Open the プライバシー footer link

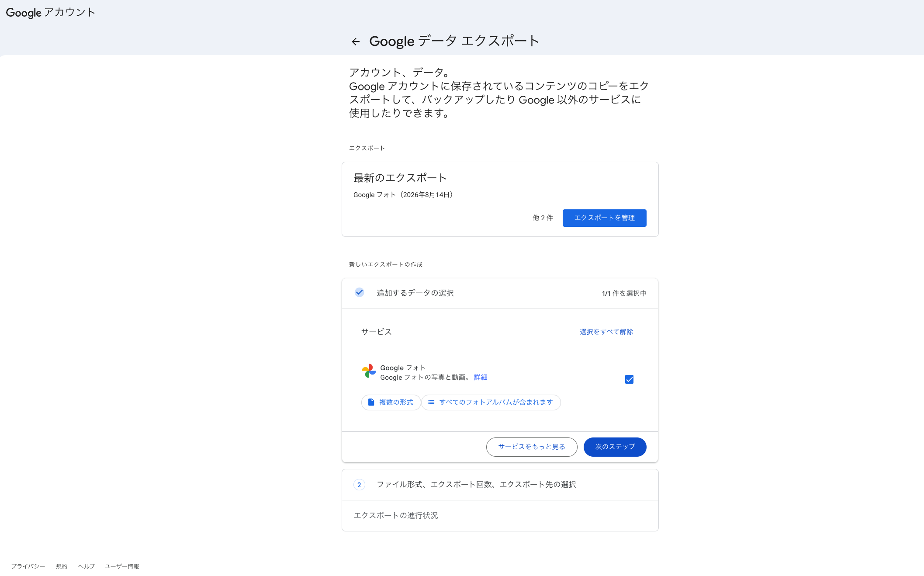[x=28, y=566]
